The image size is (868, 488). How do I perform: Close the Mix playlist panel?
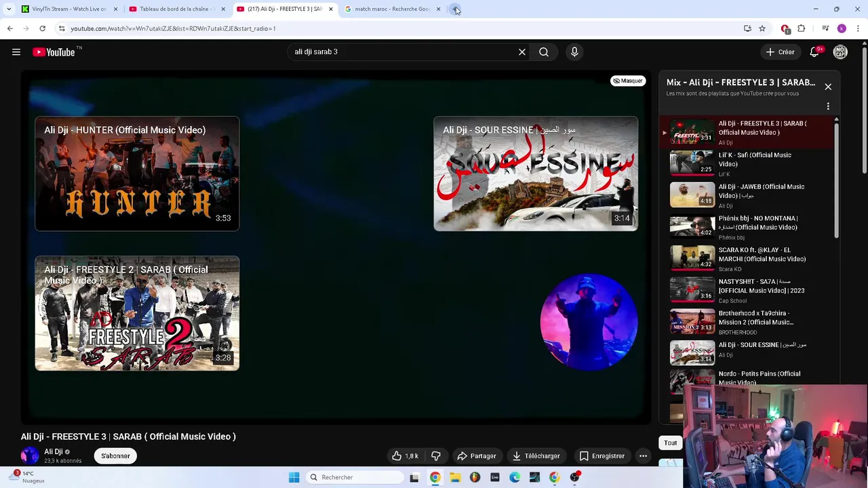[828, 87]
